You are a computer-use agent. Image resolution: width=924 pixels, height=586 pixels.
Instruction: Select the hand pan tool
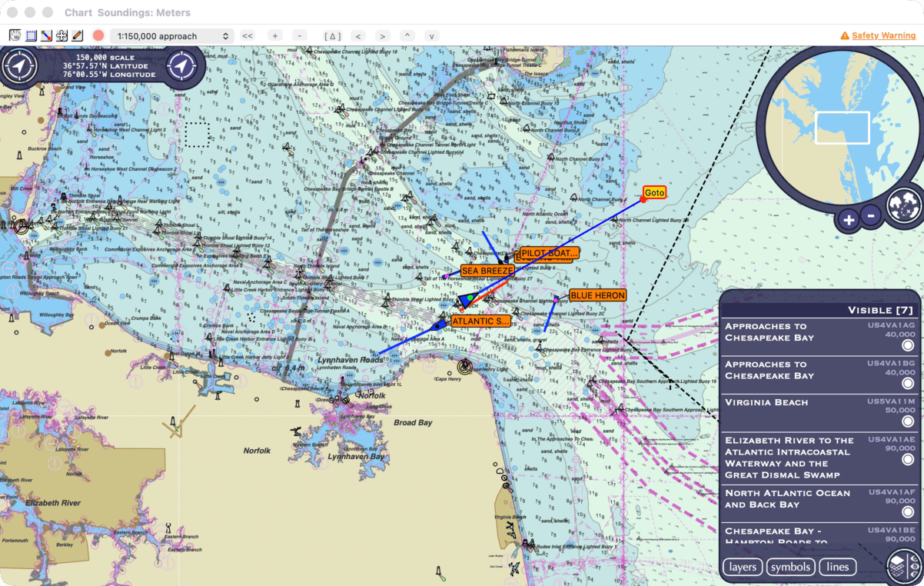tap(15, 35)
